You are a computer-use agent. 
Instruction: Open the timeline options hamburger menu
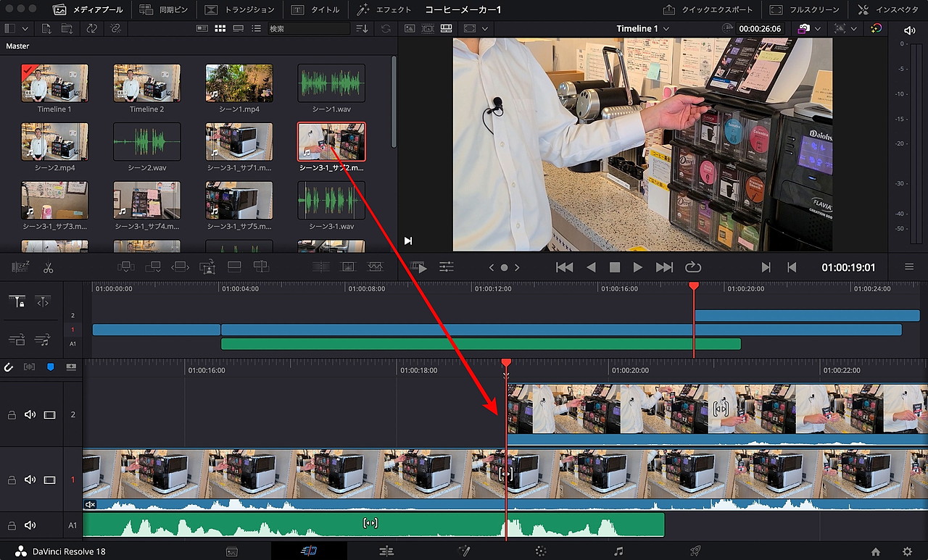(909, 267)
